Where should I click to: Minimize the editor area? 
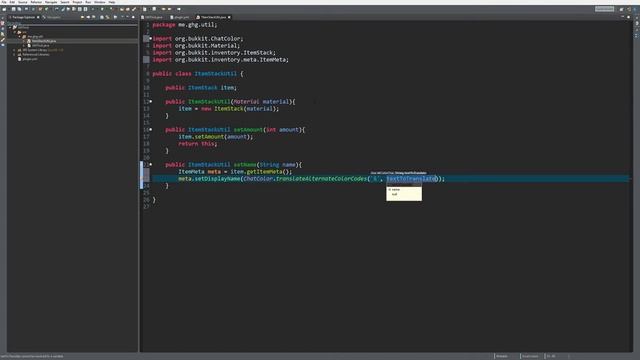[622, 17]
